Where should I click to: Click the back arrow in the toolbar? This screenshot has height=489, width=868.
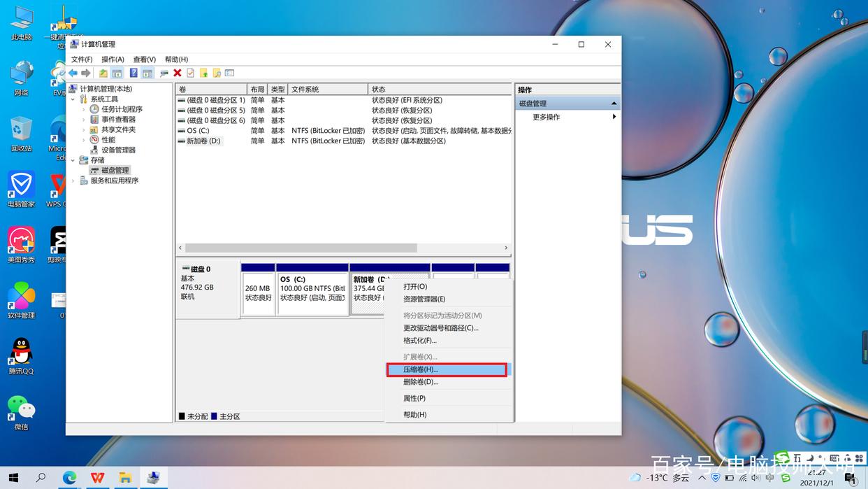tap(73, 73)
